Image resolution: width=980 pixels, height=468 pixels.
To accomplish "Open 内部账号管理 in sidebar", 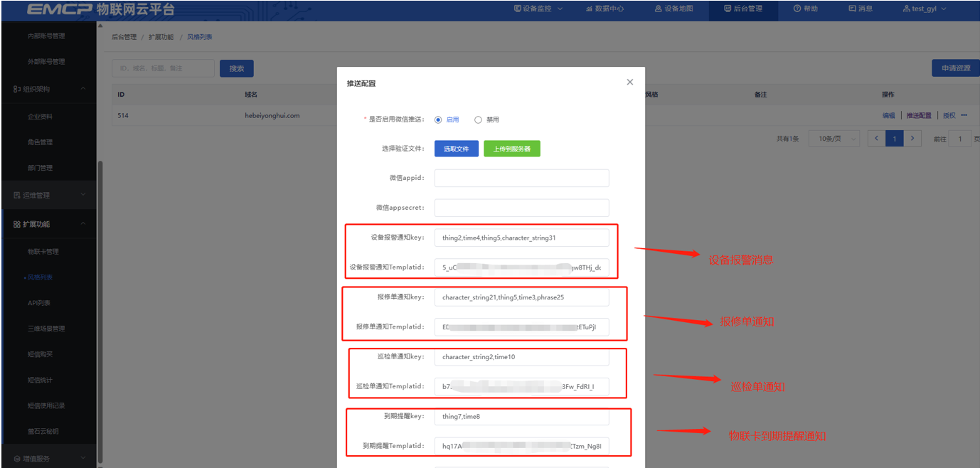I will click(46, 36).
